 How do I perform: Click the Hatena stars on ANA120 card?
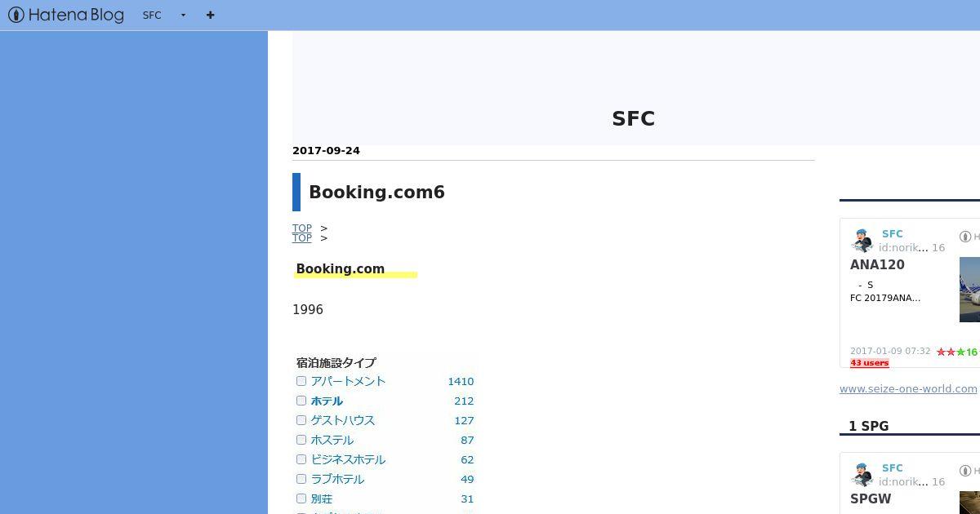point(957,352)
